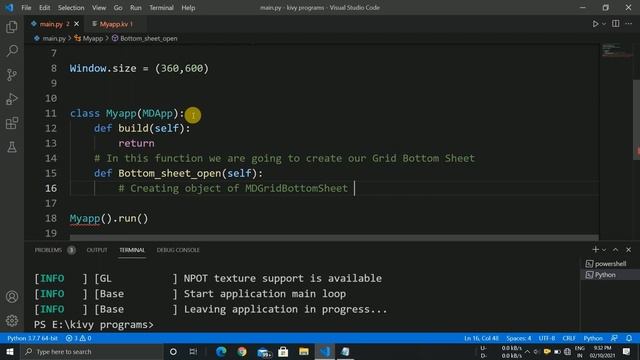Click the terminal prompt PS E:\kivy programs>
Screen dimensions: 640x360
[x=94, y=324]
